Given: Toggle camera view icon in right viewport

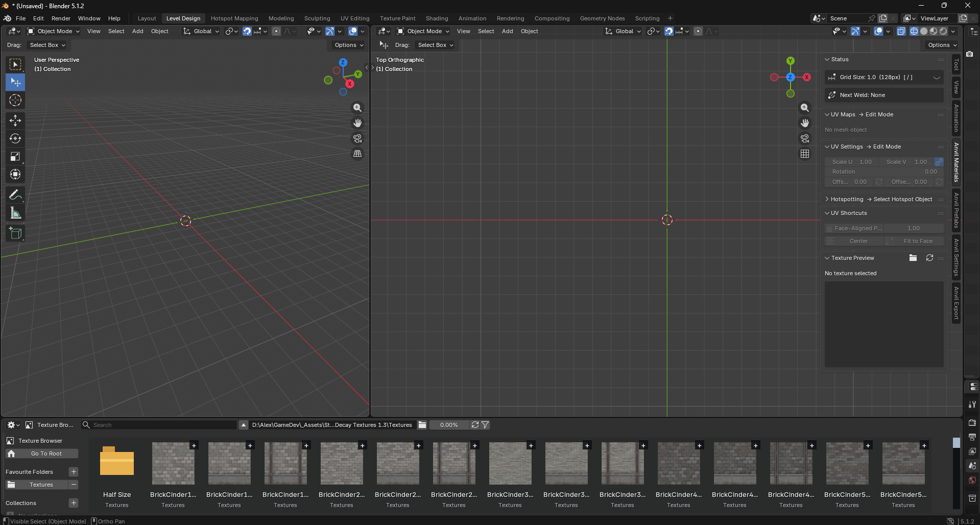Looking at the screenshot, I should coord(805,138).
